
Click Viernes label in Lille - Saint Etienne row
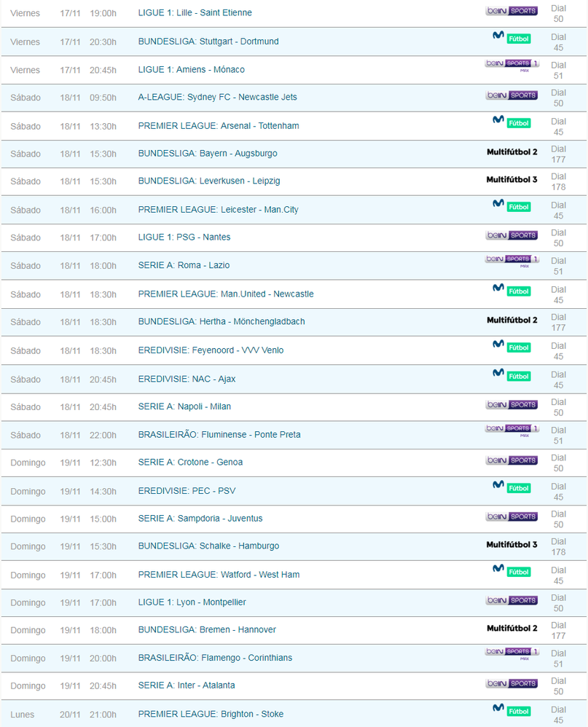tap(25, 13)
